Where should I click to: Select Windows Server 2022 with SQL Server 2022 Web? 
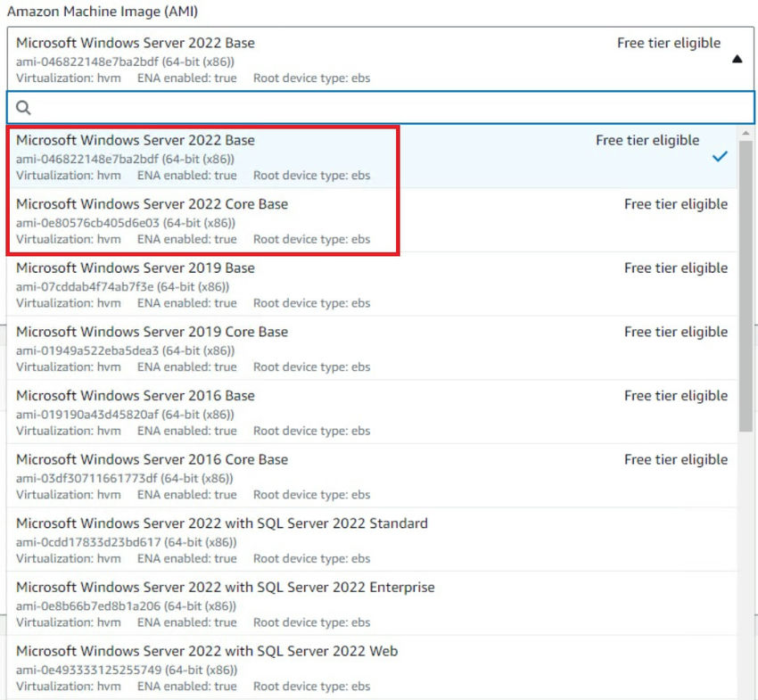pos(372,667)
